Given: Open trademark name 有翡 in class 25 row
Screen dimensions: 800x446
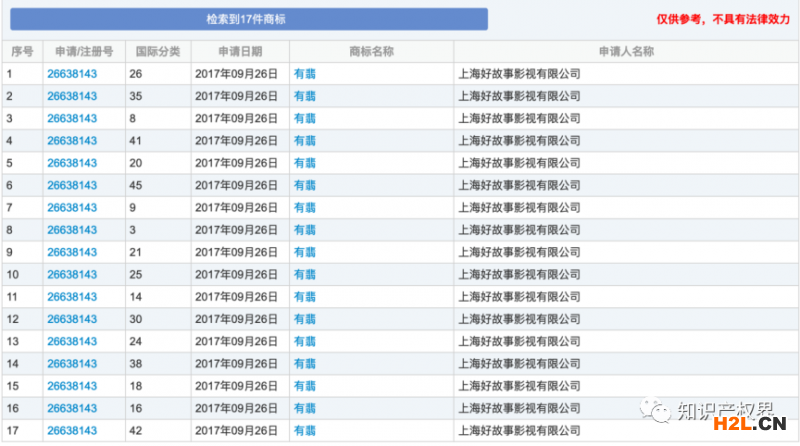Looking at the screenshot, I should click(305, 275).
